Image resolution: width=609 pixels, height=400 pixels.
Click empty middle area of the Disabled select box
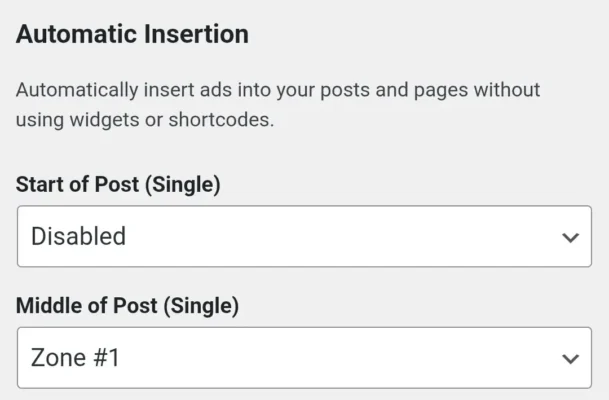point(330,237)
